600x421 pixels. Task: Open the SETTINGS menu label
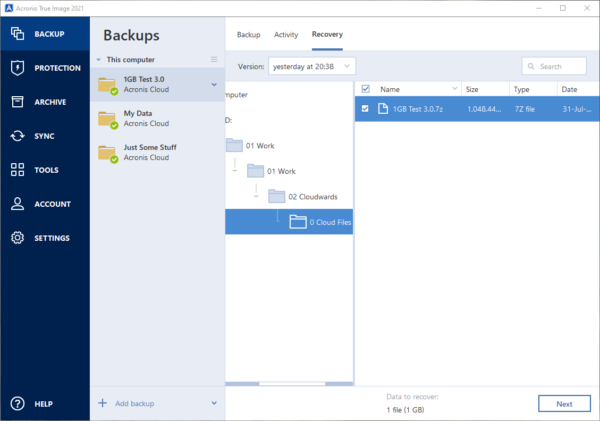(x=52, y=238)
